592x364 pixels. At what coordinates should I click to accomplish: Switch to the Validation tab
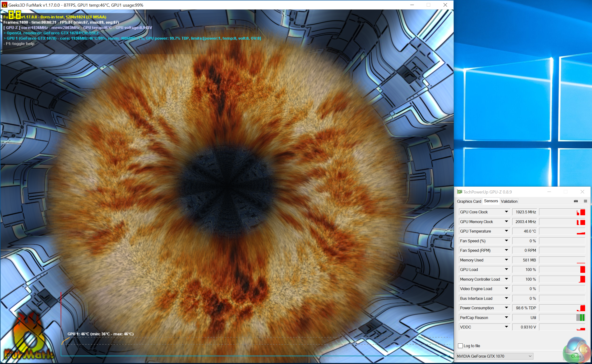coord(509,201)
